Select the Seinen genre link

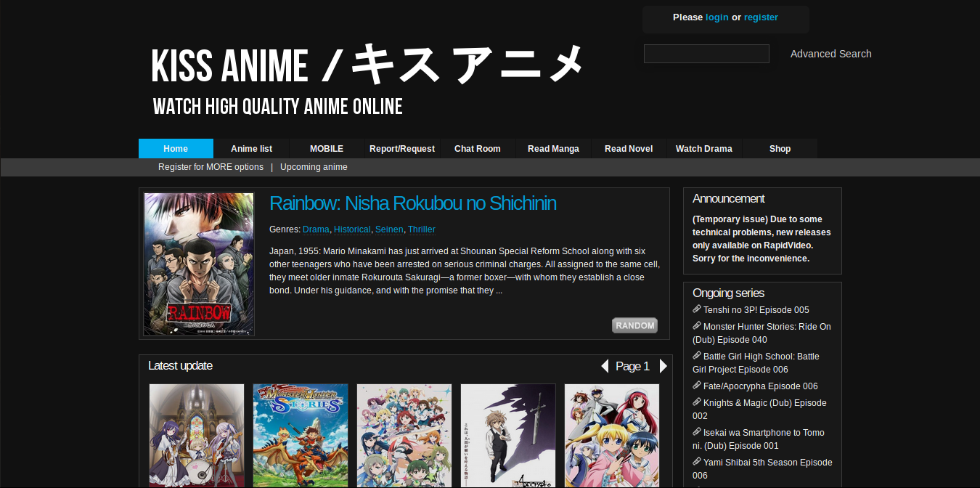389,229
